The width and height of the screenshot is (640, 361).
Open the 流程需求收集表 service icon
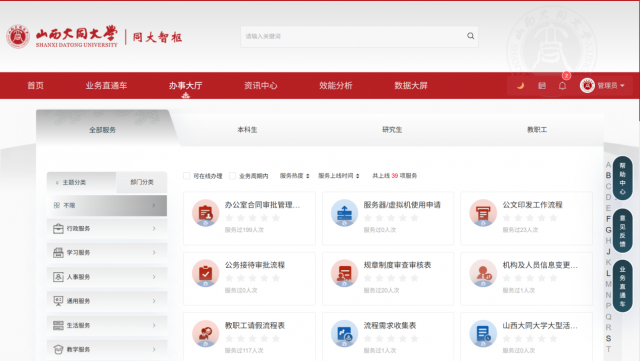[344, 334]
